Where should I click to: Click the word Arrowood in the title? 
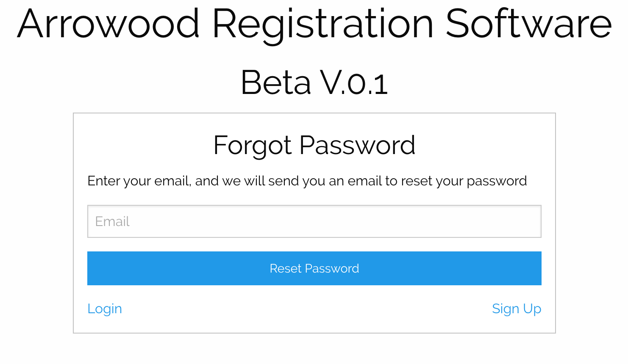[108, 24]
